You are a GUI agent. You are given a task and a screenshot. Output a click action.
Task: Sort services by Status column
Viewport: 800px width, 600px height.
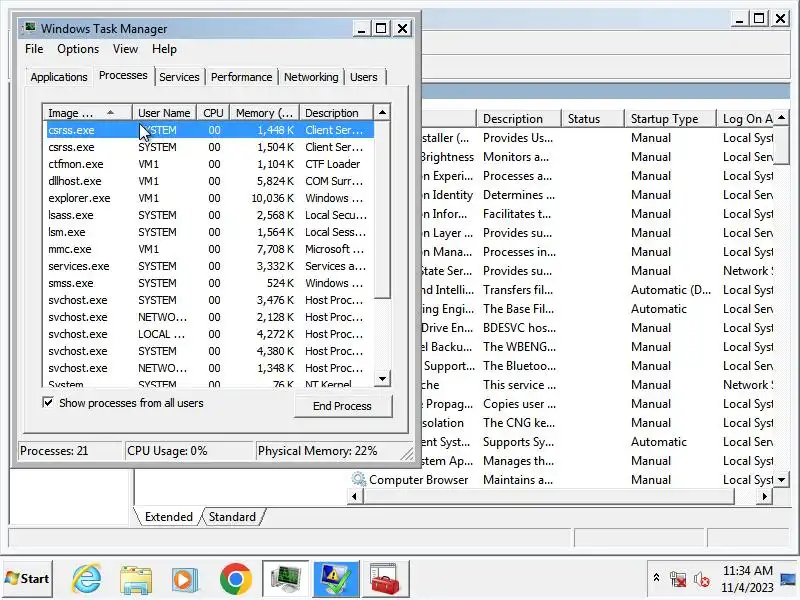(592, 119)
